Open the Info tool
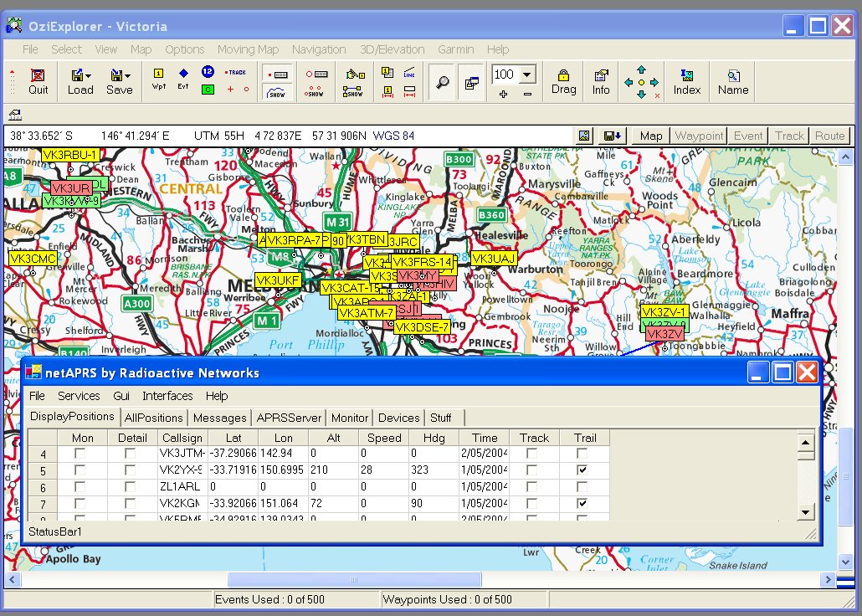 601,81
